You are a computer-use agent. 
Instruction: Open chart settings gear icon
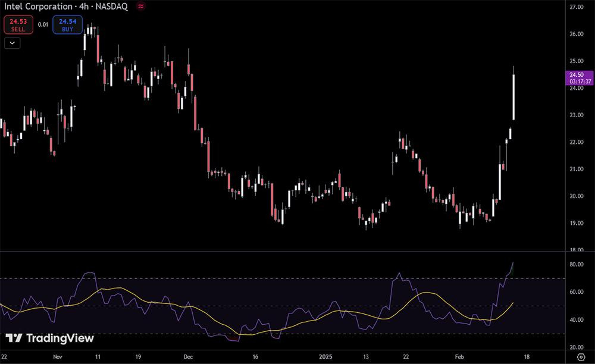click(581, 357)
